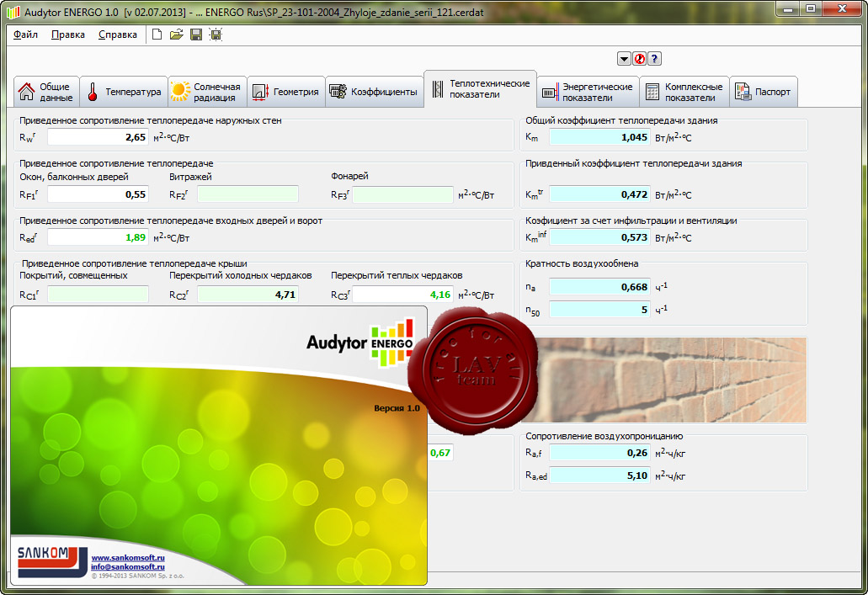Switch to the Комплексные показатели tab
Screen dimensions: 868x595
684,92
